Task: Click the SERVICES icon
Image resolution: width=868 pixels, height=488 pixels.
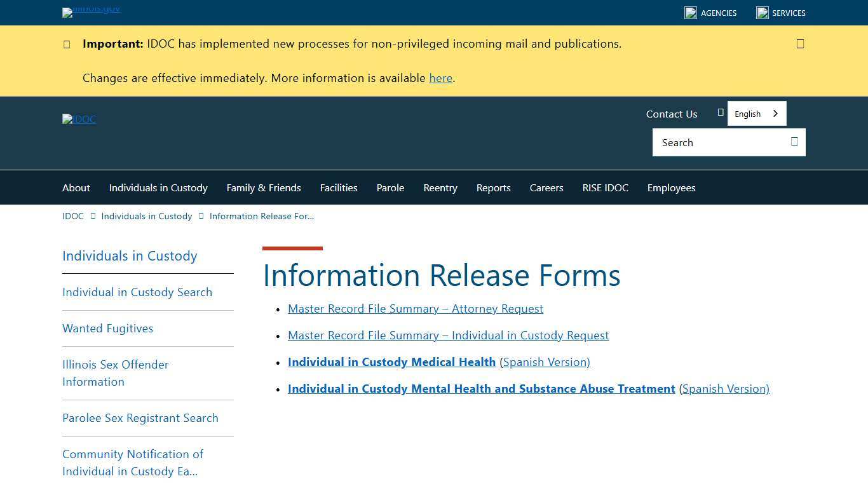Action: coord(761,12)
